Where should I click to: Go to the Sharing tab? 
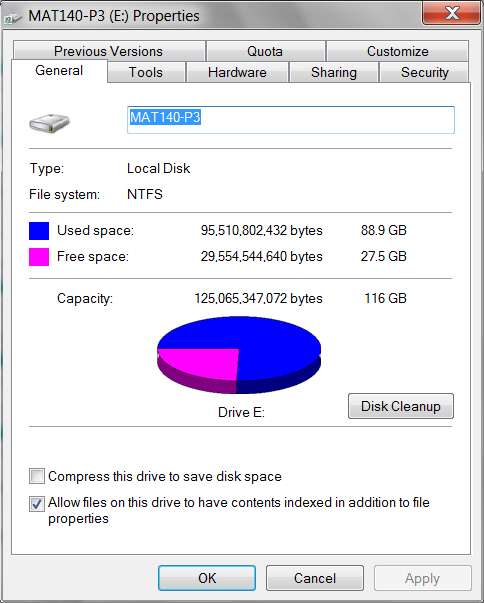[334, 72]
